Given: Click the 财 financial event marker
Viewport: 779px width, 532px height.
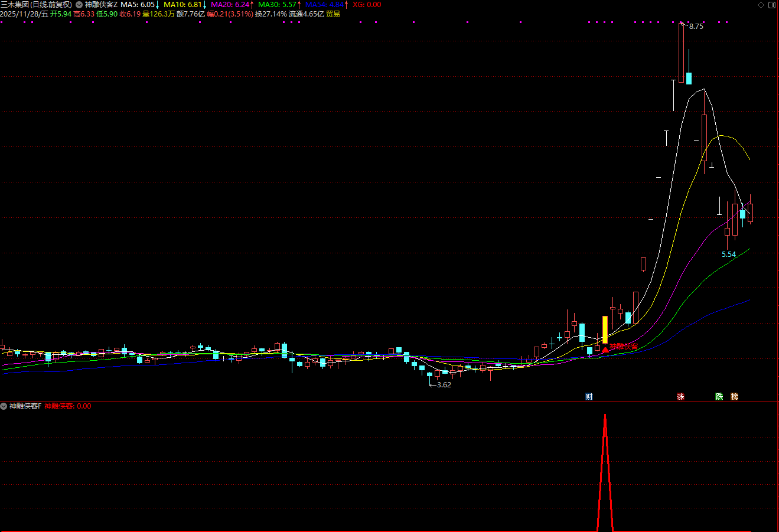Looking at the screenshot, I should (589, 396).
